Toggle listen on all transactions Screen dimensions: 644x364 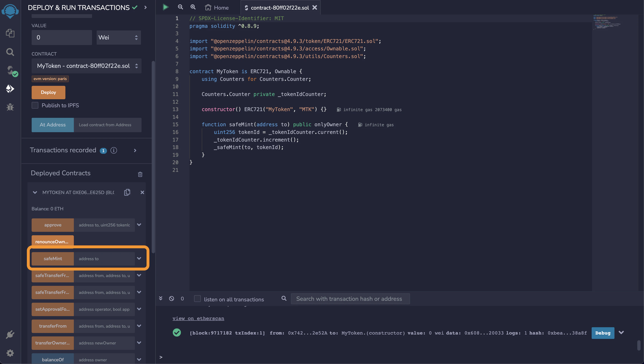[x=198, y=298]
